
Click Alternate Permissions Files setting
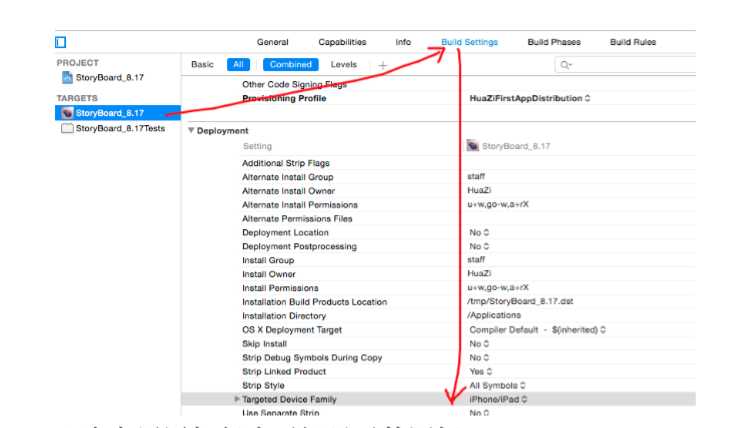(297, 219)
